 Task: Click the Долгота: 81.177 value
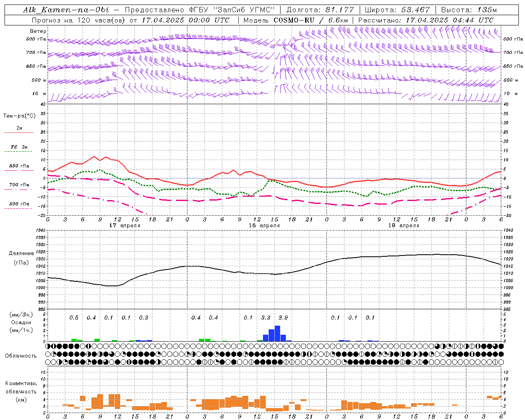[320, 10]
